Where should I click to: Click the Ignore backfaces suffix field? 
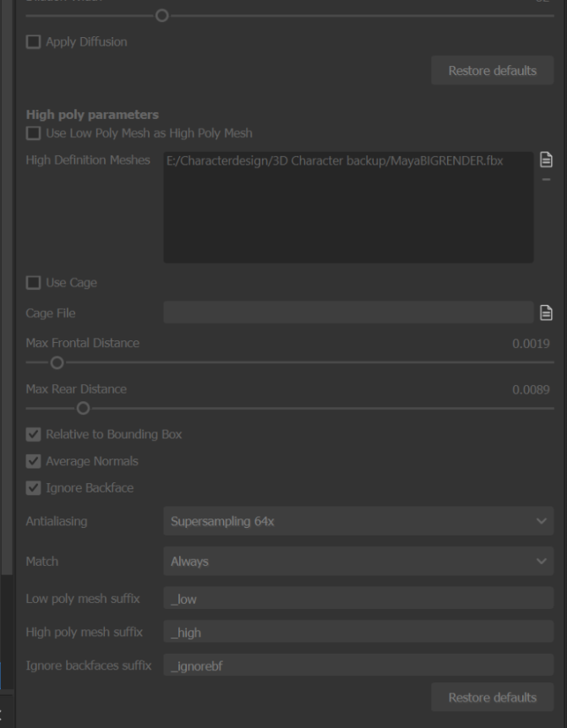pos(357,666)
